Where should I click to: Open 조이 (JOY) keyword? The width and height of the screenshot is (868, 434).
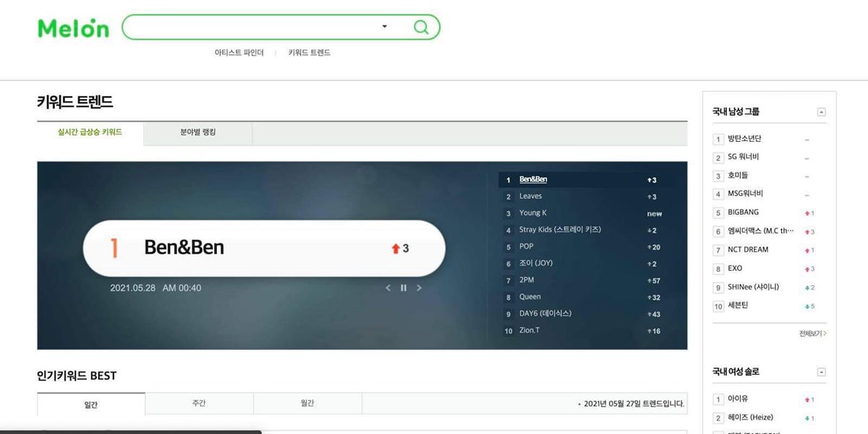tap(536, 263)
